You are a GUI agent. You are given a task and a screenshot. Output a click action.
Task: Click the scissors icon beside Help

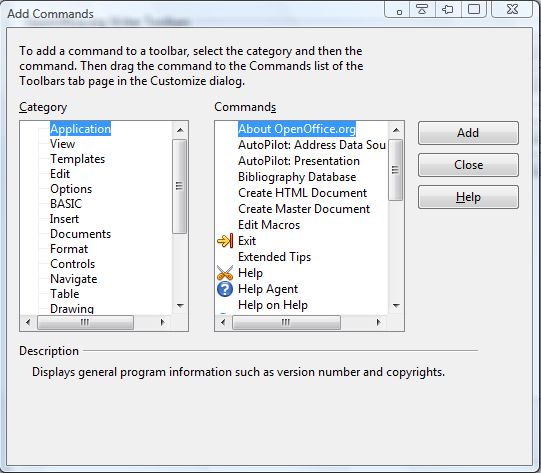click(x=225, y=273)
